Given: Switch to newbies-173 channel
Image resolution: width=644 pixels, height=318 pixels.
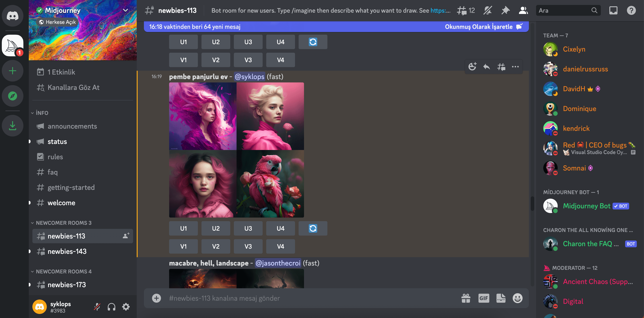Looking at the screenshot, I should click(x=83, y=284).
